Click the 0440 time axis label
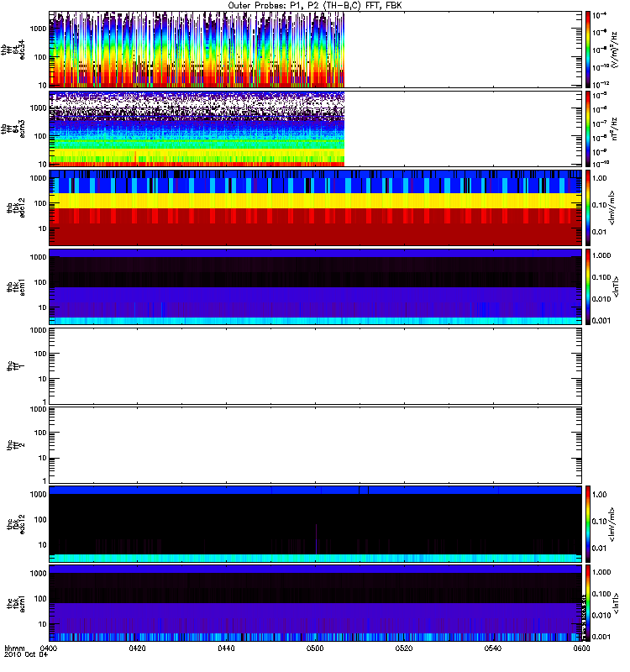This screenshot has width=630, height=672. click(x=226, y=648)
